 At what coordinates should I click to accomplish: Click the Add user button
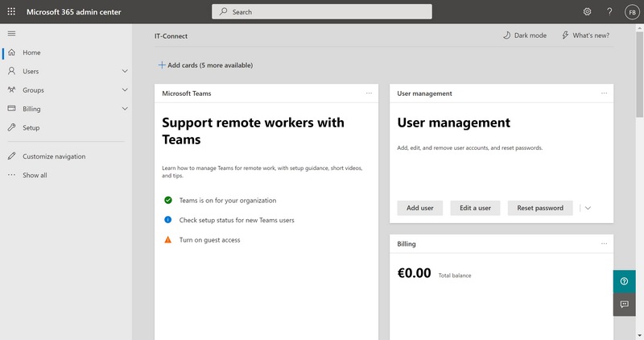coord(419,208)
